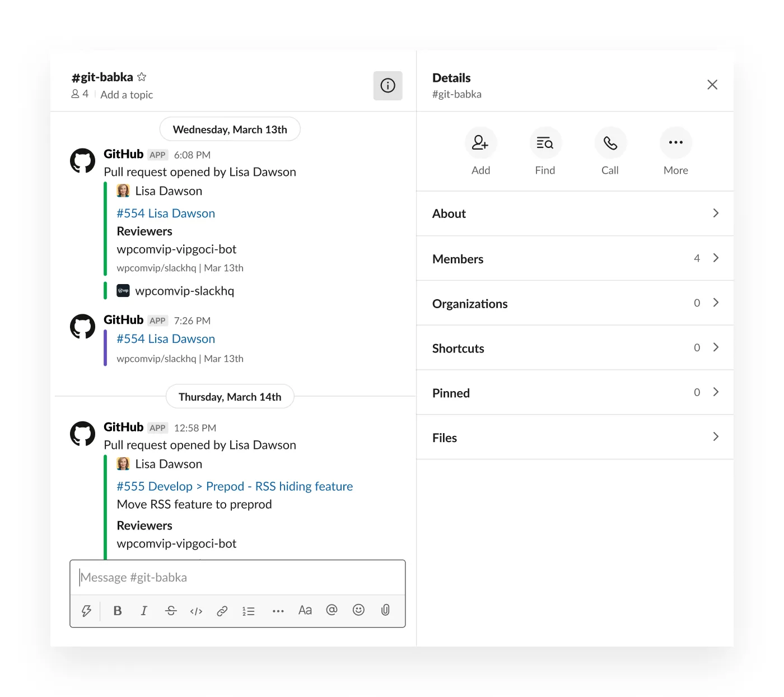Expand the About section

[575, 213]
